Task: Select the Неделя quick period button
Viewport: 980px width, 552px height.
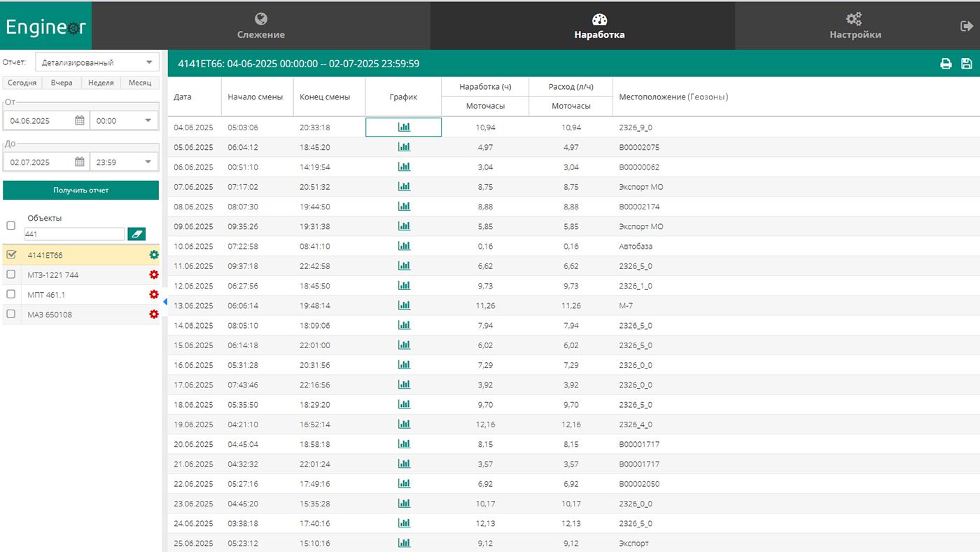Action: coord(101,83)
